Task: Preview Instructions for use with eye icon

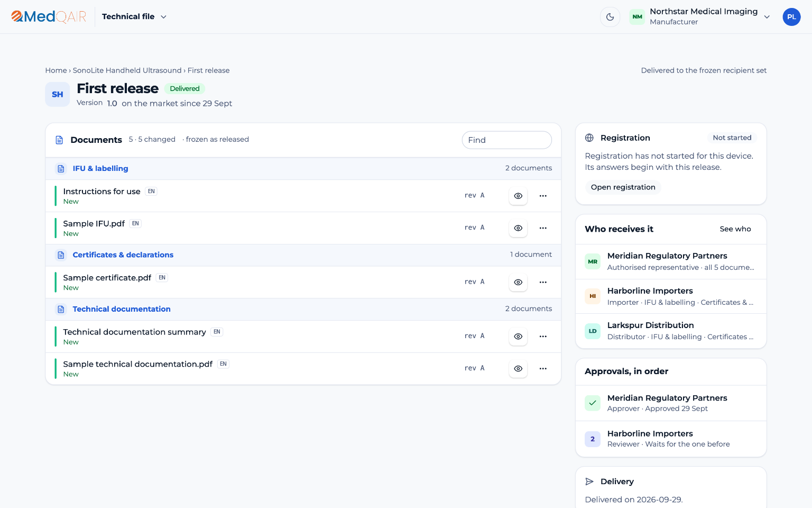Action: point(518,196)
